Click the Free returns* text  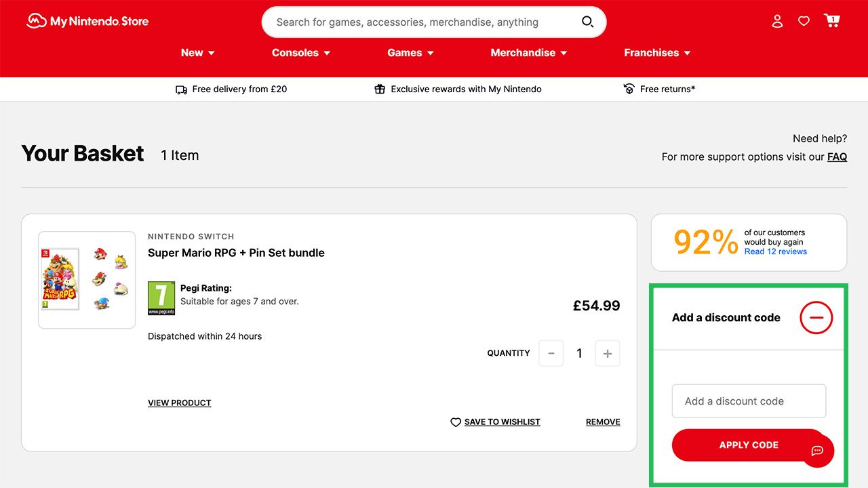click(x=667, y=89)
